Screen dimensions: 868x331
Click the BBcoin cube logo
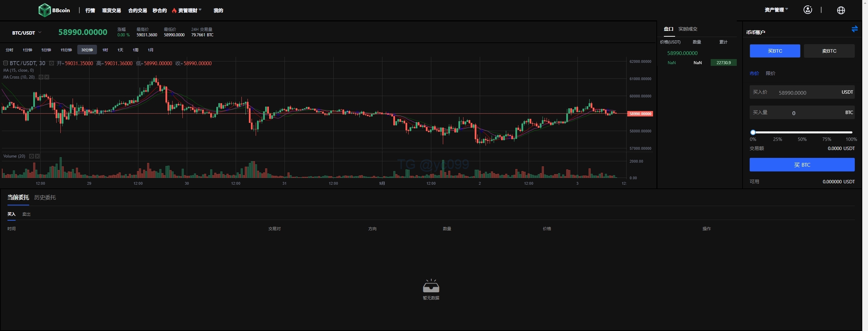coord(44,10)
